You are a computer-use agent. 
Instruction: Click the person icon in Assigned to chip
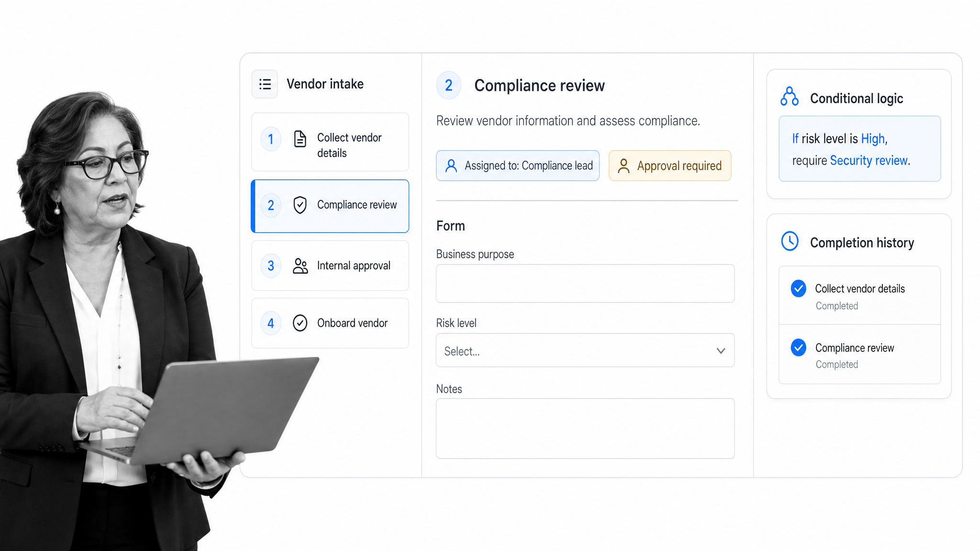[451, 165]
